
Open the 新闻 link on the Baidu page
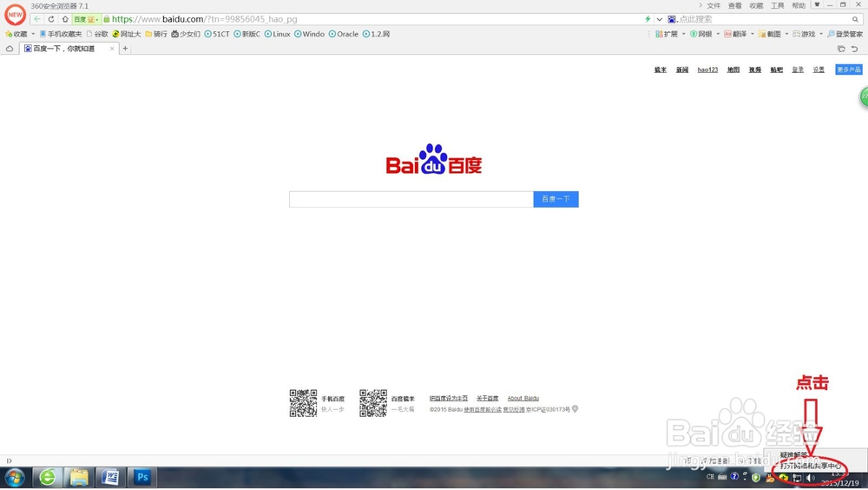[682, 70]
